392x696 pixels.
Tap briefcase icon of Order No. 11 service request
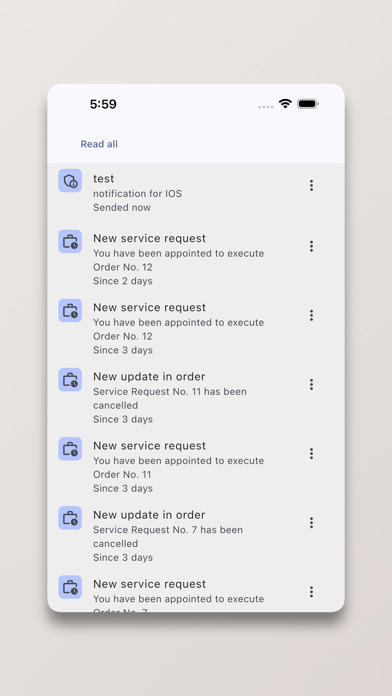[70, 449]
